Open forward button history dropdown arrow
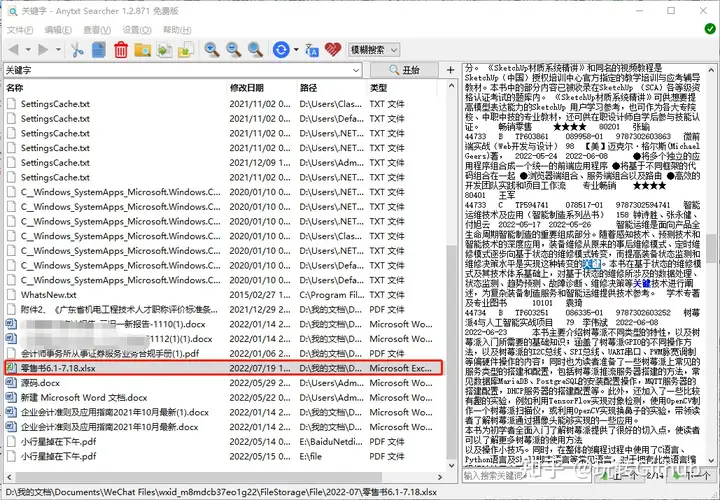This screenshot has width=720, height=500. click(x=58, y=50)
